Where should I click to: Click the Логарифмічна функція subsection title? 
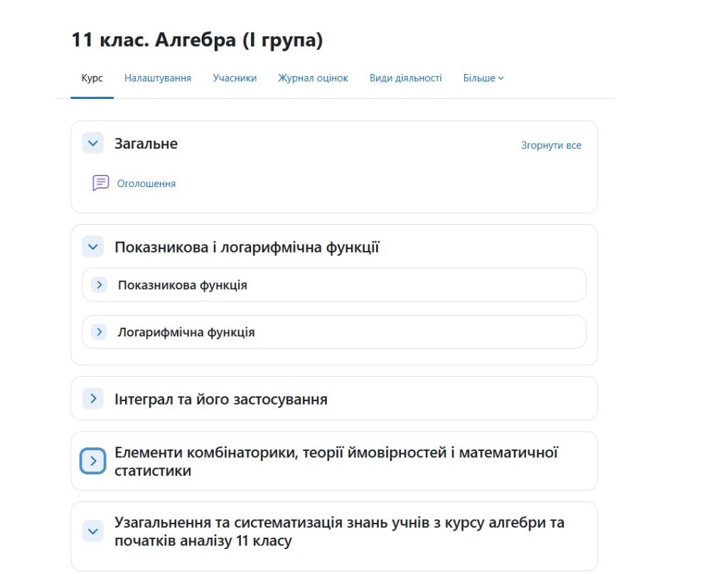tap(186, 332)
